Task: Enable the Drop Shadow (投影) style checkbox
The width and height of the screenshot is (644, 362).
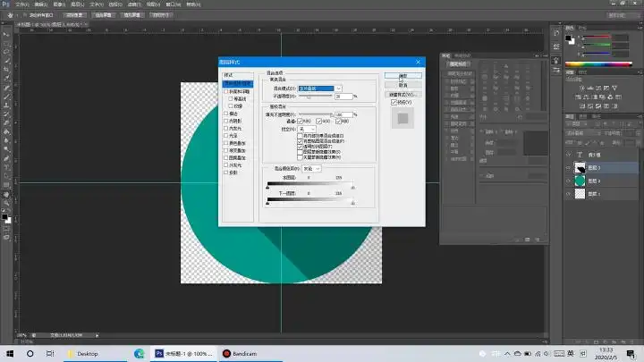Action: 226,173
